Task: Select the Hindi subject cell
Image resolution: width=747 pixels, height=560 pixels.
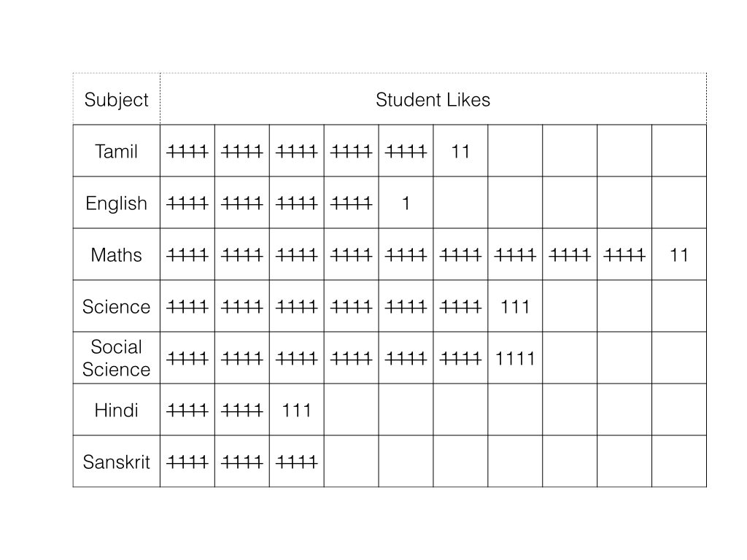Action: click(116, 410)
